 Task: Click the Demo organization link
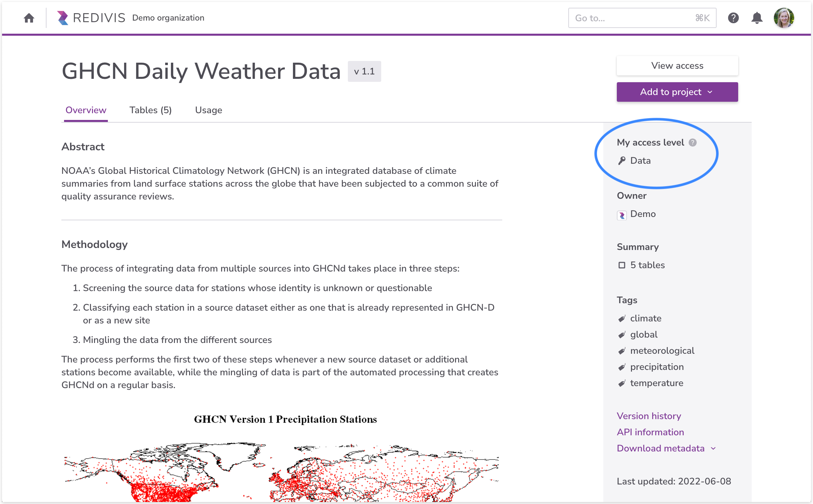pos(168,18)
